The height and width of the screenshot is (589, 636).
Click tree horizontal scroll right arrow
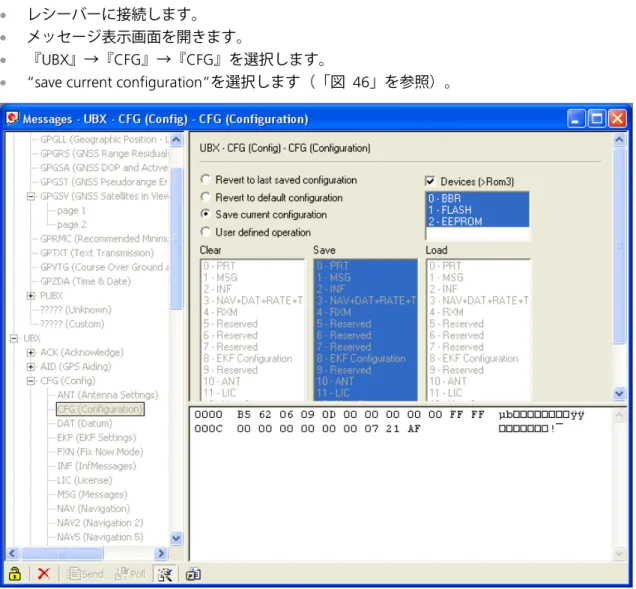[x=161, y=553]
